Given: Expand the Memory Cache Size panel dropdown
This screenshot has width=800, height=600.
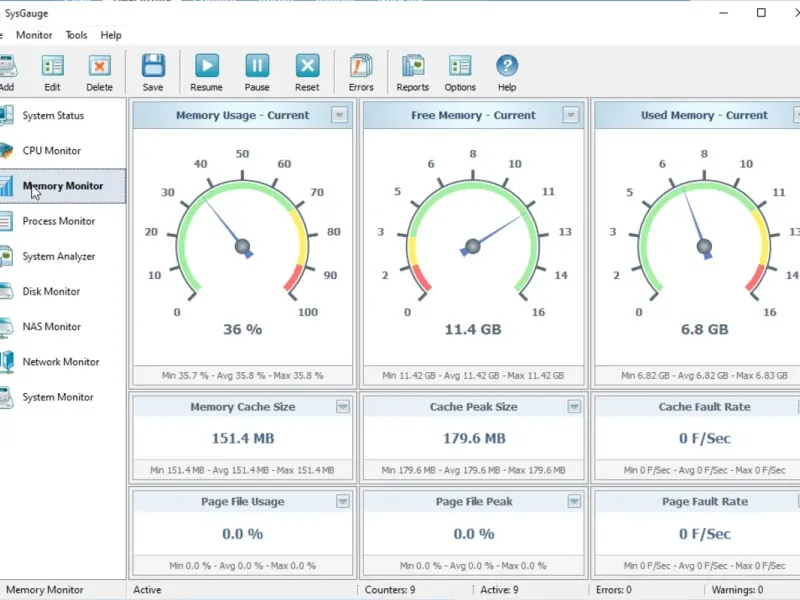Looking at the screenshot, I should [343, 407].
